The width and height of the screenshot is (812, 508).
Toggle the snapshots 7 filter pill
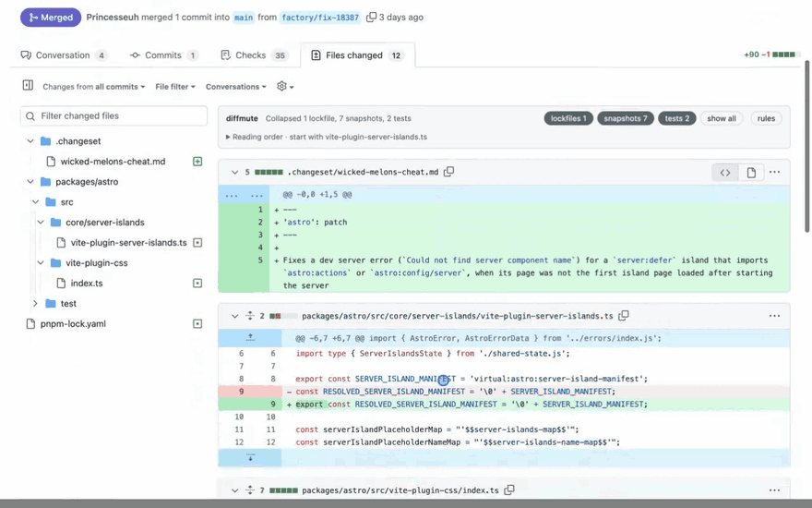625,118
